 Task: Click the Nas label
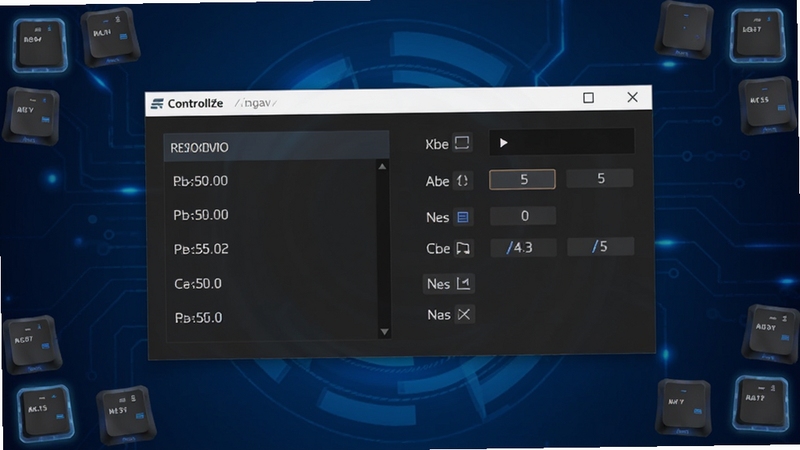tap(439, 315)
